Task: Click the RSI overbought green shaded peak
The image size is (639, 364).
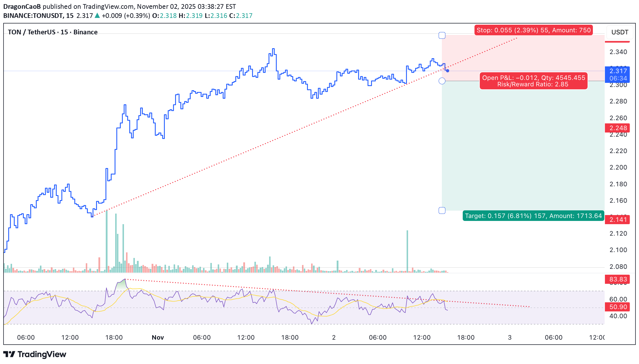Action: (121, 284)
